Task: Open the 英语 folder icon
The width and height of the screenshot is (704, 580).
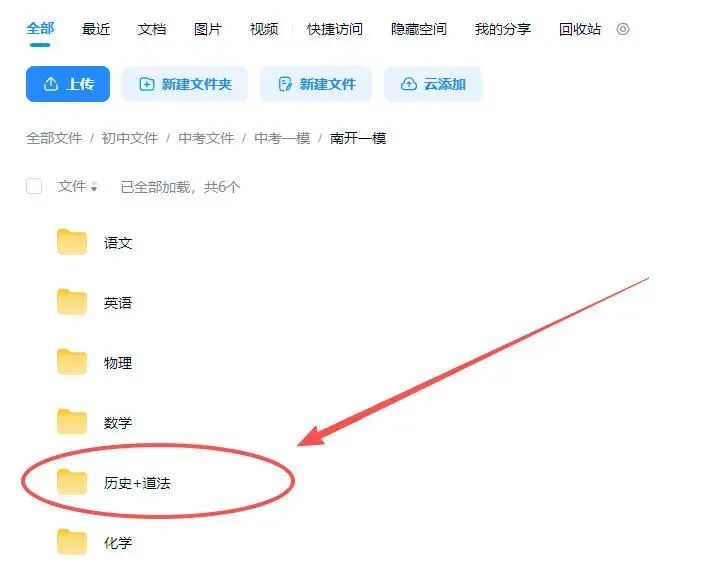Action: point(72,302)
